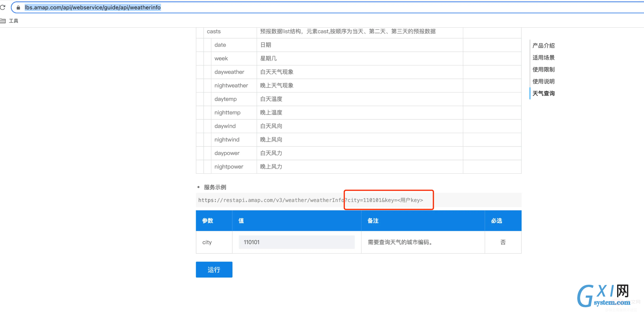Click the 晚上风力 description

click(x=271, y=167)
